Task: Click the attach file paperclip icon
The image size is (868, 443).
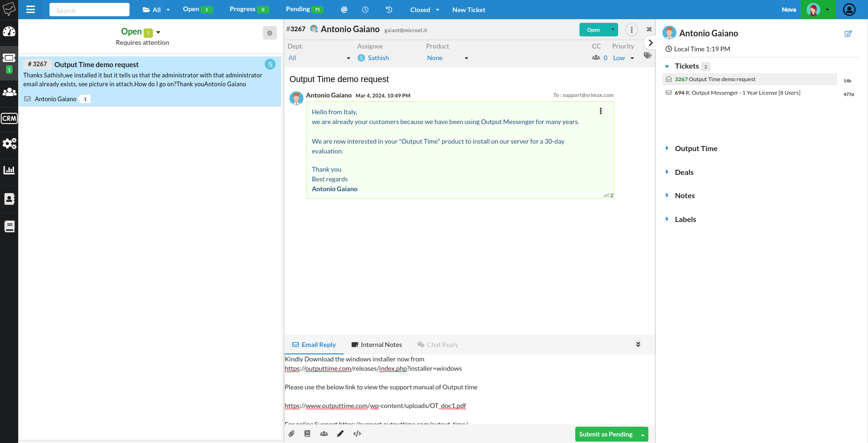Action: click(x=291, y=434)
